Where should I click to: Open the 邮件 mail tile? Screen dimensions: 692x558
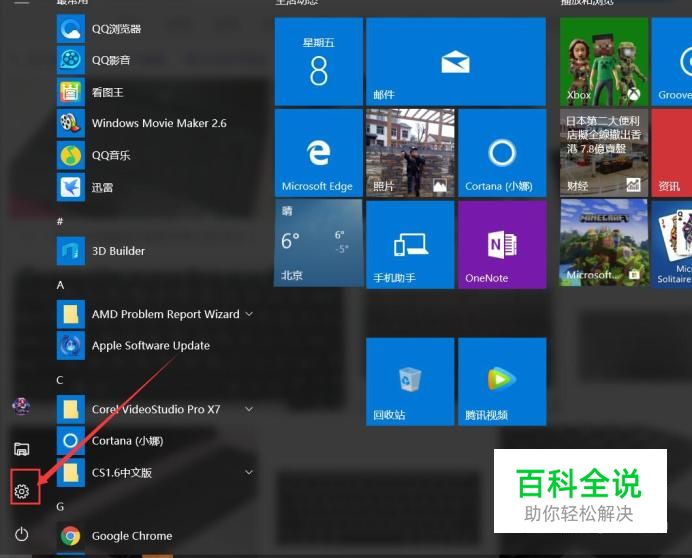456,61
